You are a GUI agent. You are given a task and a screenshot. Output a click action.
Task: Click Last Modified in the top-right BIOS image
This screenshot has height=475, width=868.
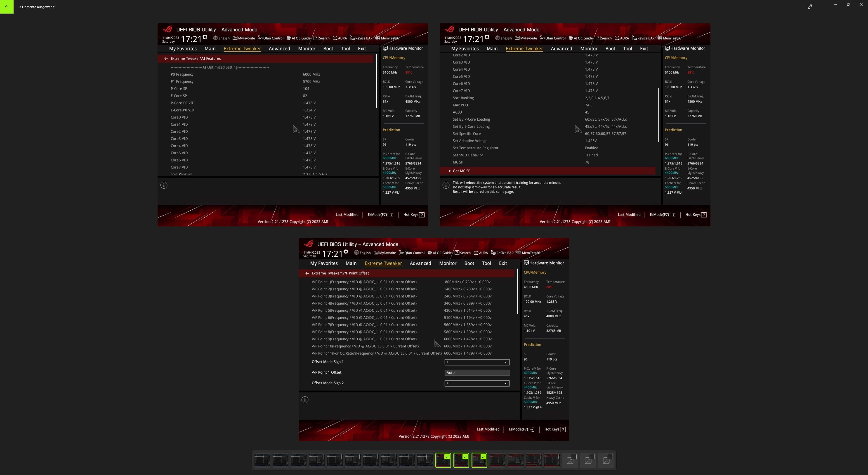[x=629, y=214]
